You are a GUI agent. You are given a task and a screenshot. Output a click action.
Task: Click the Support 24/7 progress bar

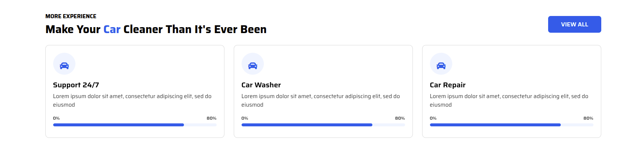[x=135, y=125]
